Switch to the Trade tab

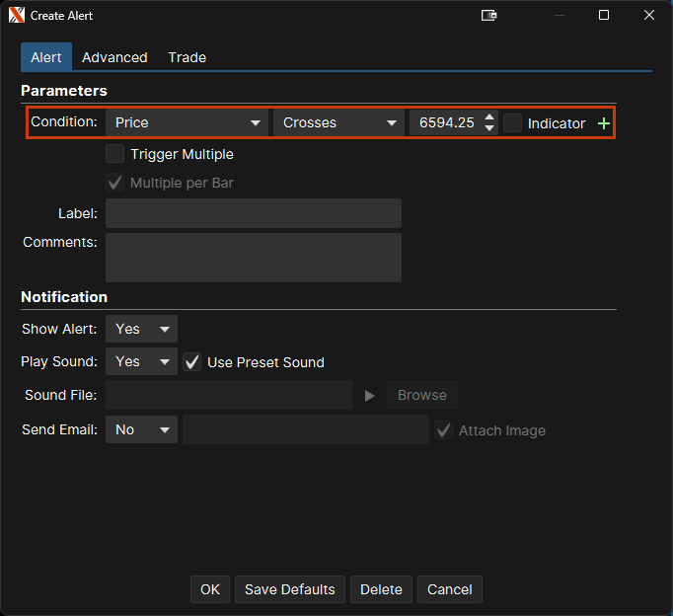coord(187,57)
